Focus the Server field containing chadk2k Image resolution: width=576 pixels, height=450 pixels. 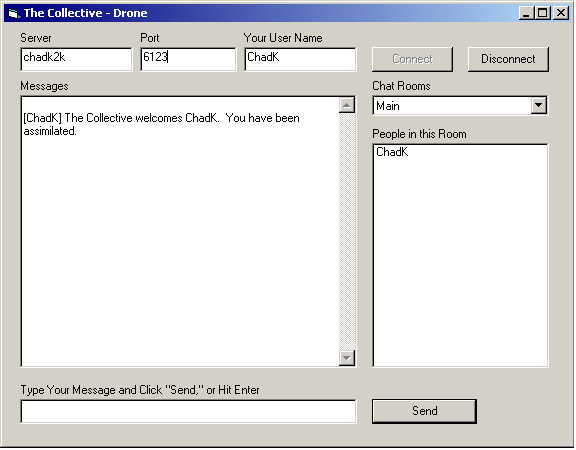[x=76, y=59]
